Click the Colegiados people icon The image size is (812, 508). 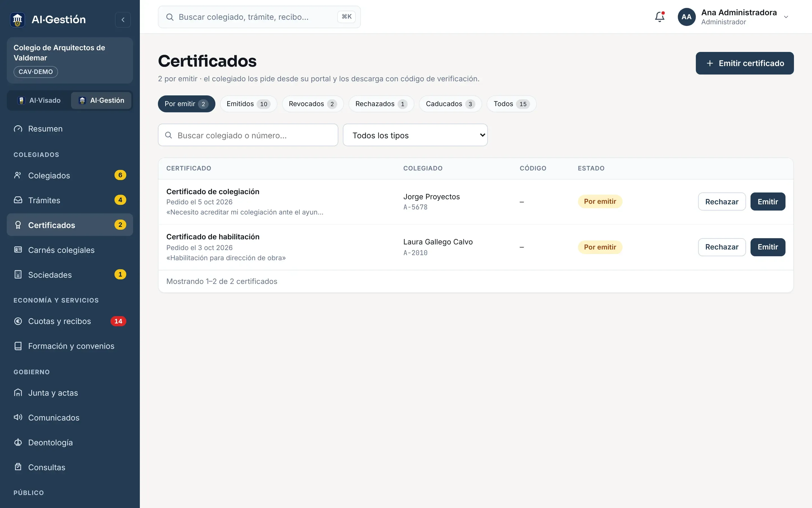[x=18, y=175]
